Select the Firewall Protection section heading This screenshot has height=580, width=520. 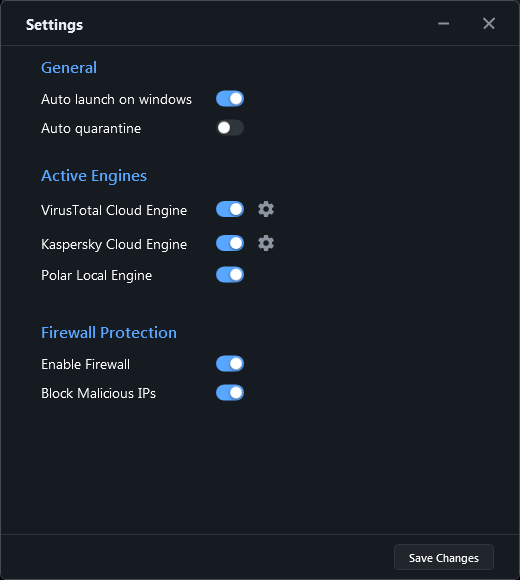coord(109,333)
